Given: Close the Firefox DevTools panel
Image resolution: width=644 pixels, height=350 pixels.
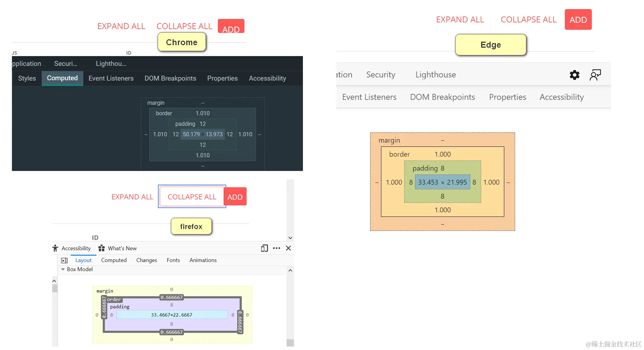Looking at the screenshot, I should pyautogui.click(x=288, y=248).
